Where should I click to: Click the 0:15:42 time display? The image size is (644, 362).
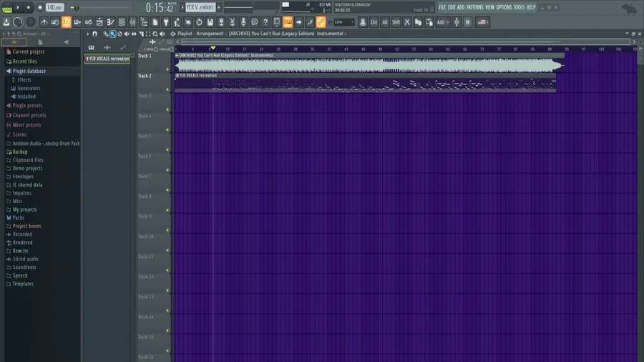(x=160, y=7)
